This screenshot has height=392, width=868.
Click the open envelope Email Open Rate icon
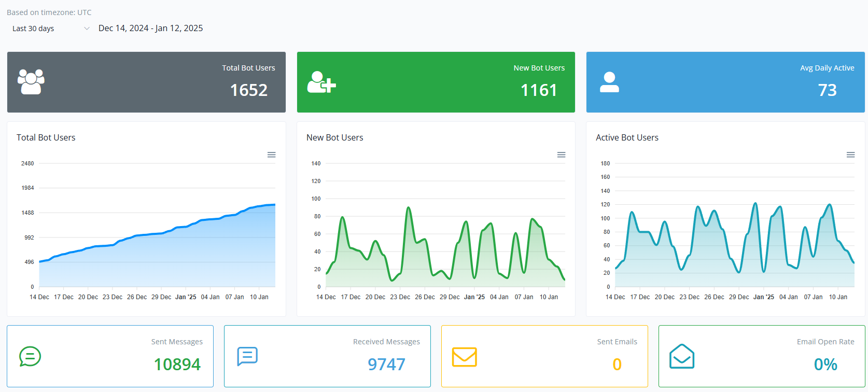coord(682,356)
